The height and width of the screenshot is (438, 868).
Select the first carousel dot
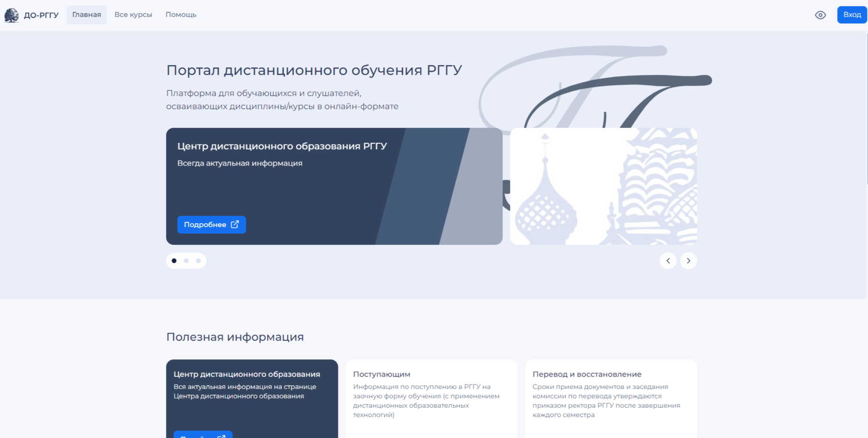(x=174, y=261)
